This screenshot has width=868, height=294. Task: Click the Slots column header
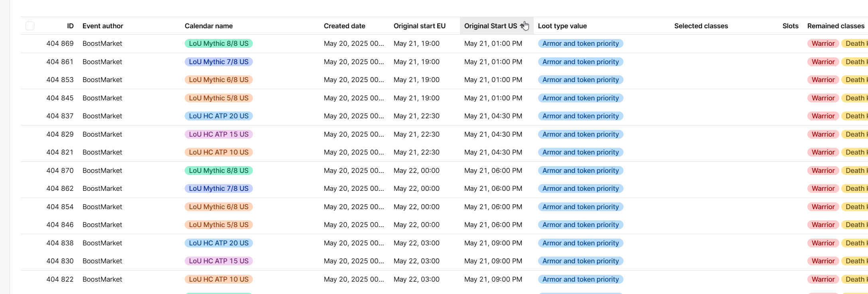click(x=790, y=26)
